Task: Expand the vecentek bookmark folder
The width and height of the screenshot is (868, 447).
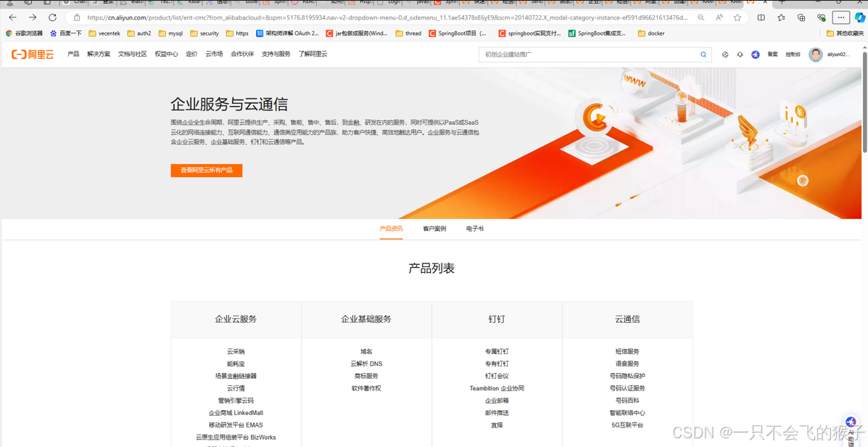Action: pos(104,33)
